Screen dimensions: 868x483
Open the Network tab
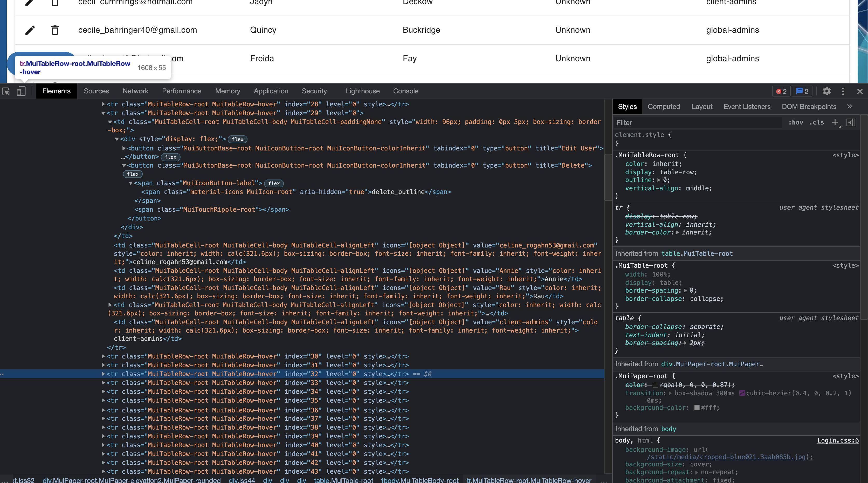pos(135,91)
